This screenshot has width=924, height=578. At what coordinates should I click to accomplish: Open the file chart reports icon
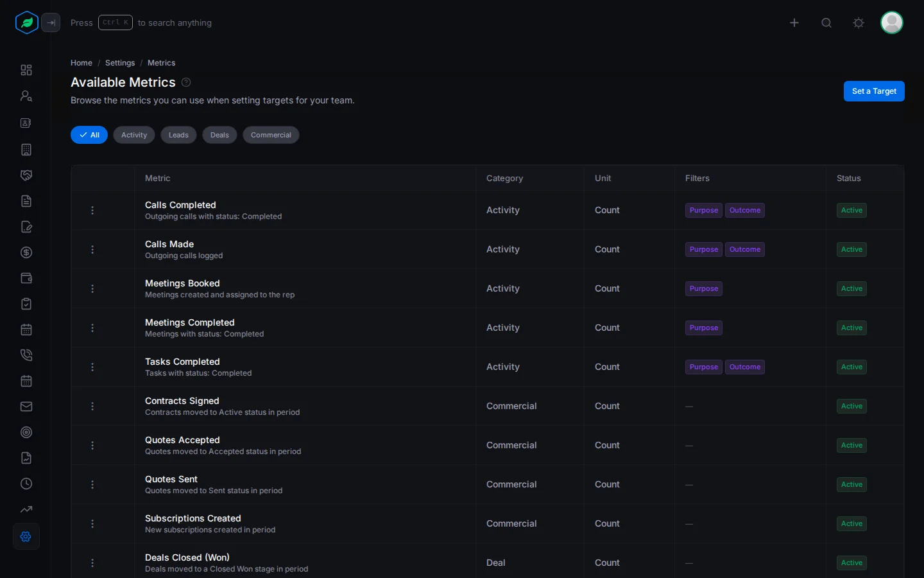pos(26,458)
